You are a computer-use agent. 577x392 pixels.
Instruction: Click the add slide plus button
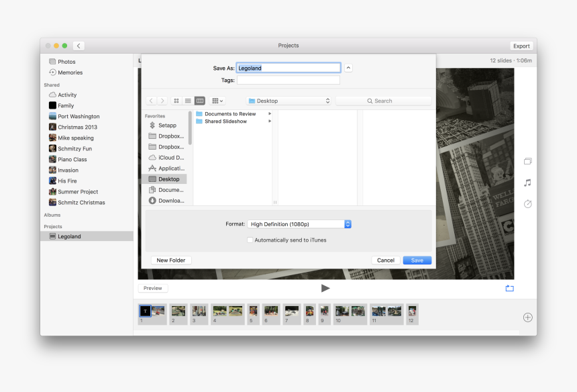click(527, 317)
